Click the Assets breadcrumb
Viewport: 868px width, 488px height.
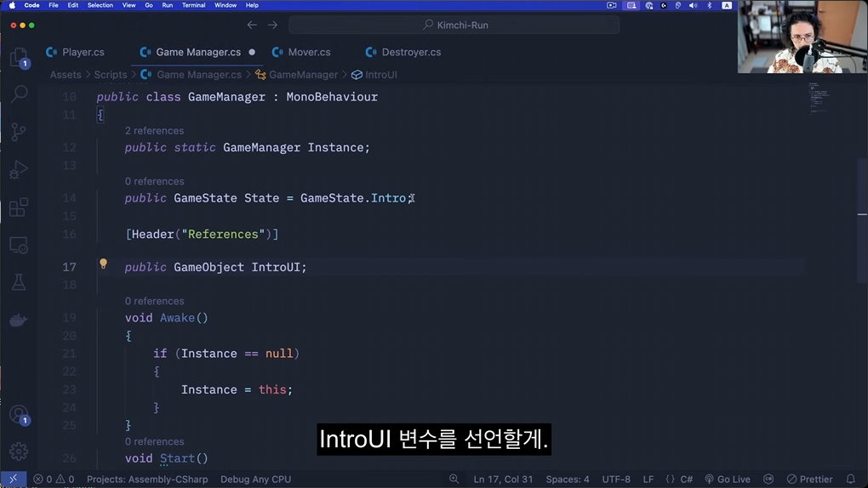pos(66,75)
